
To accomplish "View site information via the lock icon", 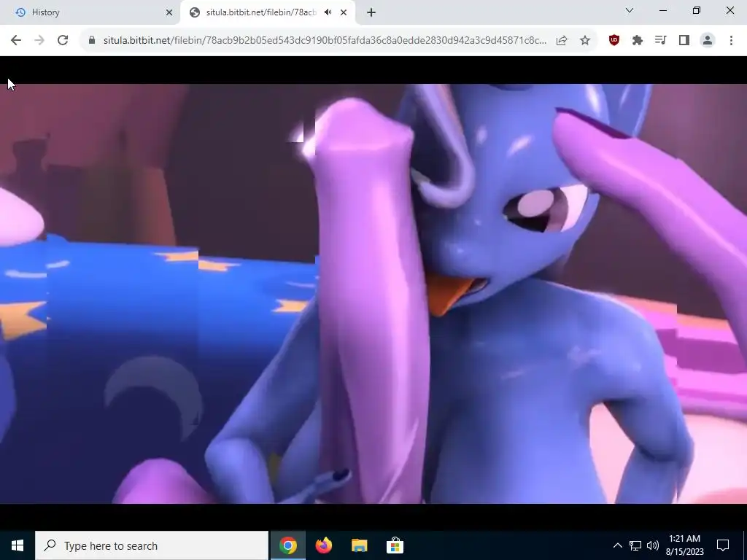I will tap(92, 41).
